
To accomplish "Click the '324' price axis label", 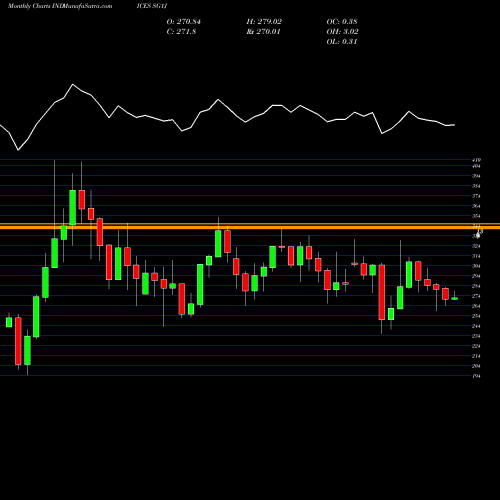I will (x=476, y=246).
